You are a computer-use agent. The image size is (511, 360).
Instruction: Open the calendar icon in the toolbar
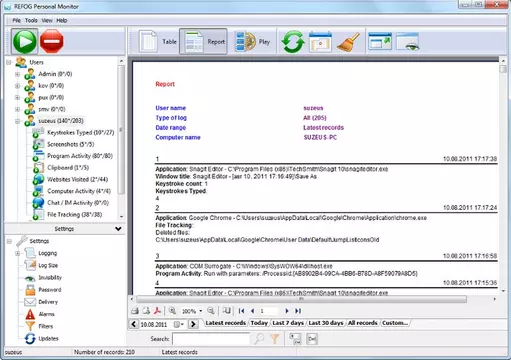(320, 42)
